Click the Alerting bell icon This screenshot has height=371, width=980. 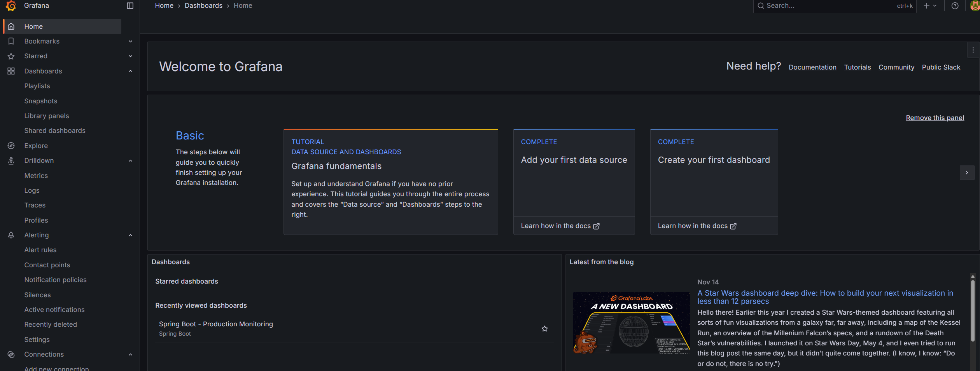[x=11, y=235]
